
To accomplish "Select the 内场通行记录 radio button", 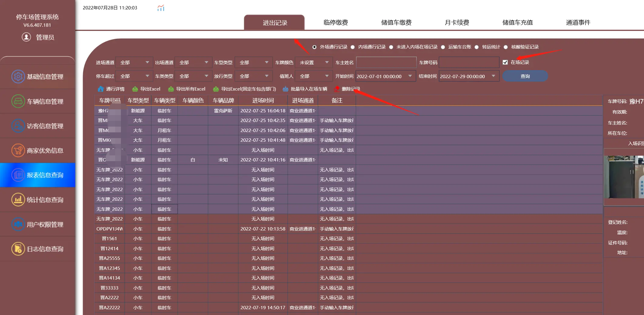I will 352,47.
